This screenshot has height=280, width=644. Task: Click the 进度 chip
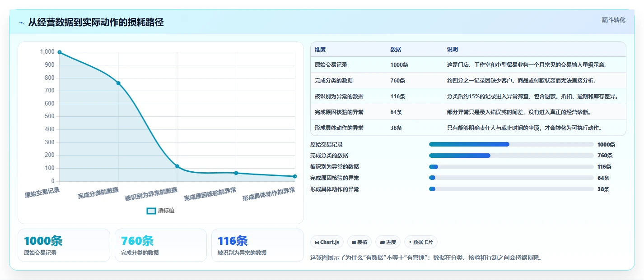click(388, 242)
